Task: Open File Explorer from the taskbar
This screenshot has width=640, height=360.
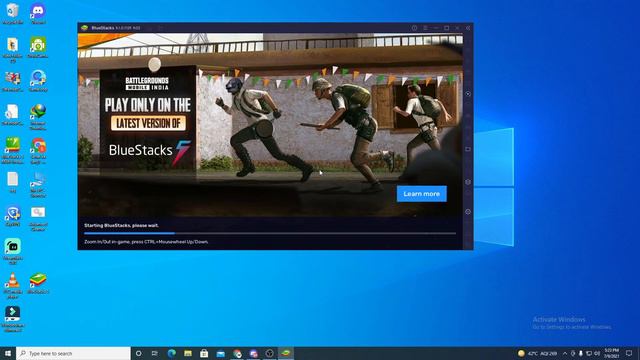Action: pos(188,353)
